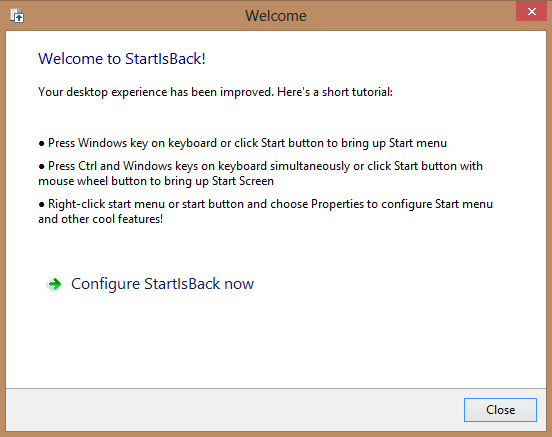Click the Welcome title bar text
552x437 pixels.
(x=276, y=16)
